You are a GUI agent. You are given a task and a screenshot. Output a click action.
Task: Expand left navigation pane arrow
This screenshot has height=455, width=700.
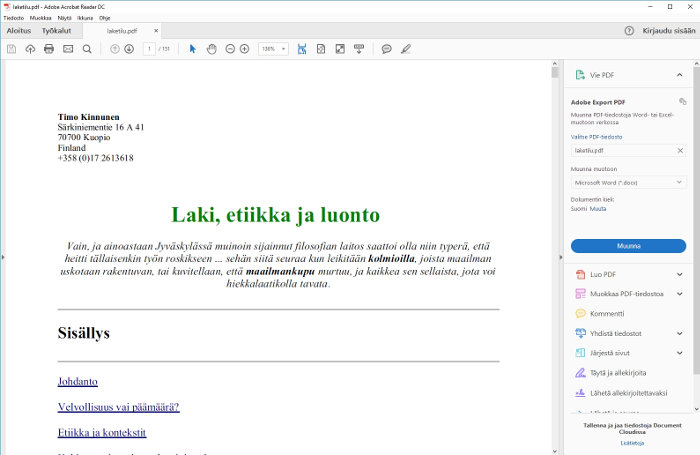[x=3, y=257]
